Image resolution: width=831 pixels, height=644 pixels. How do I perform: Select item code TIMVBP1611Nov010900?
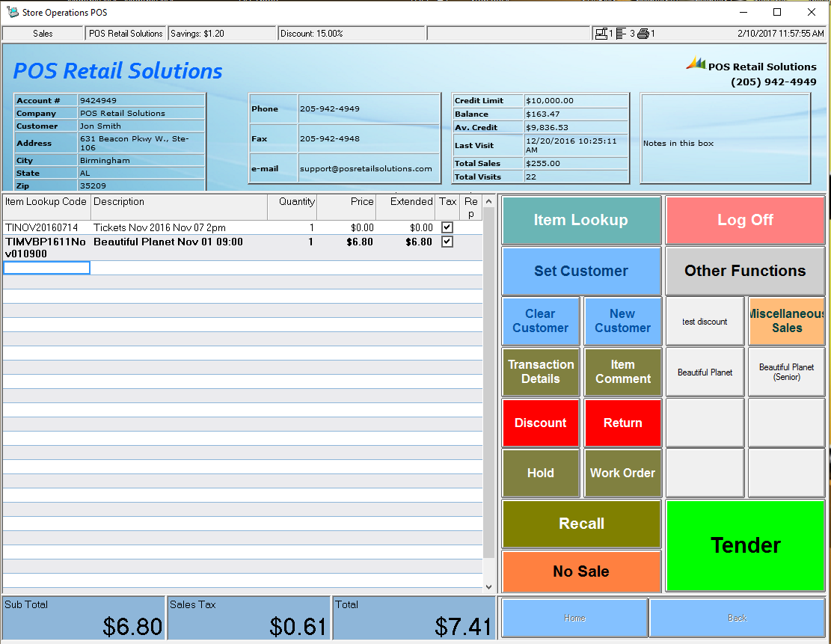point(46,248)
